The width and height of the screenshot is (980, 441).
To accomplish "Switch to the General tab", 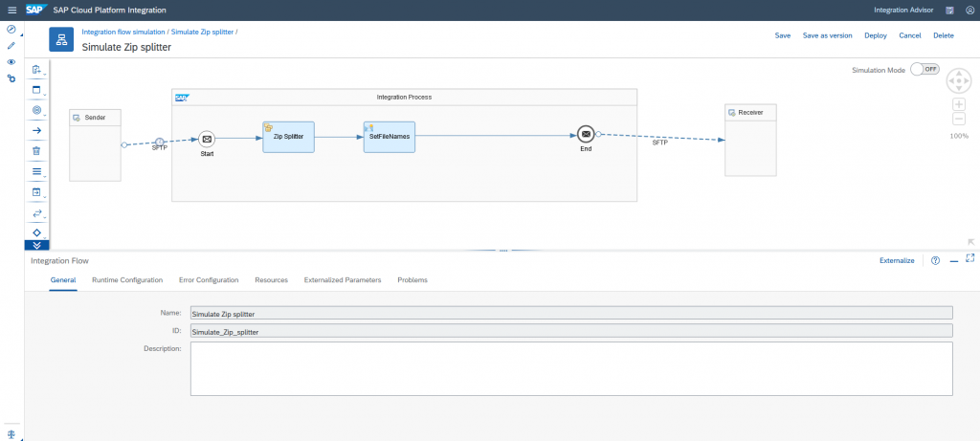I will coord(63,280).
